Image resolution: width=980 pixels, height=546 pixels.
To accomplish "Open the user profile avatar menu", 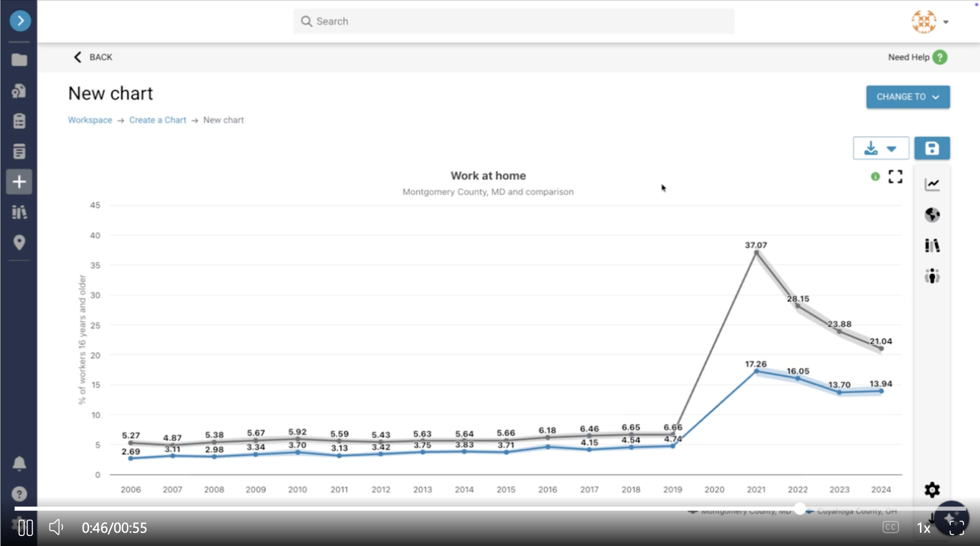I will (x=930, y=22).
